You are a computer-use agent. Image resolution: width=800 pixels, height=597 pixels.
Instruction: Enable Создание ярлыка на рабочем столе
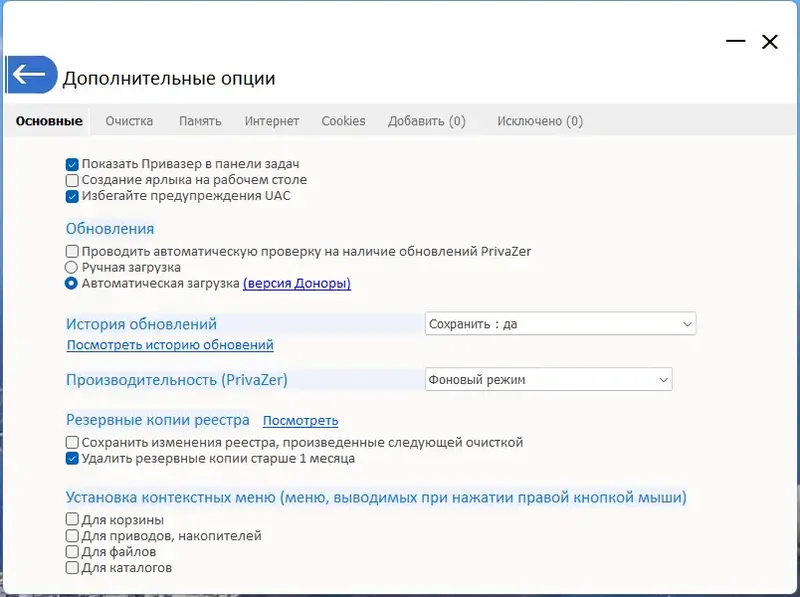[x=72, y=180]
